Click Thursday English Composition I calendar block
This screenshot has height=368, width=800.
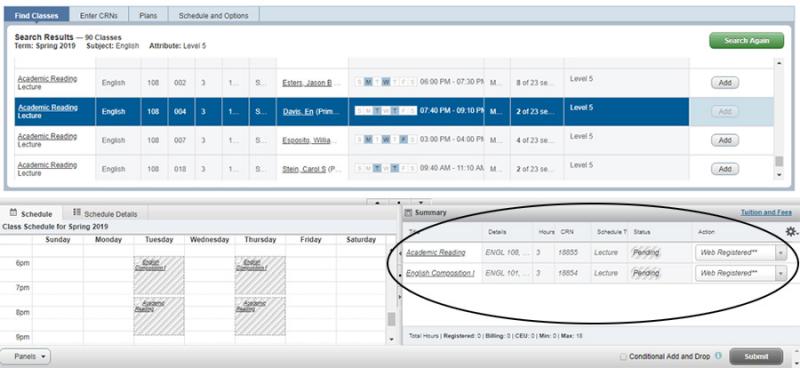[x=260, y=276]
